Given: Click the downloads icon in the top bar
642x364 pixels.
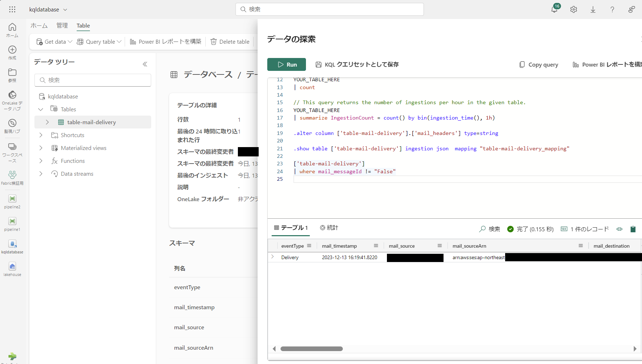Looking at the screenshot, I should (593, 9).
